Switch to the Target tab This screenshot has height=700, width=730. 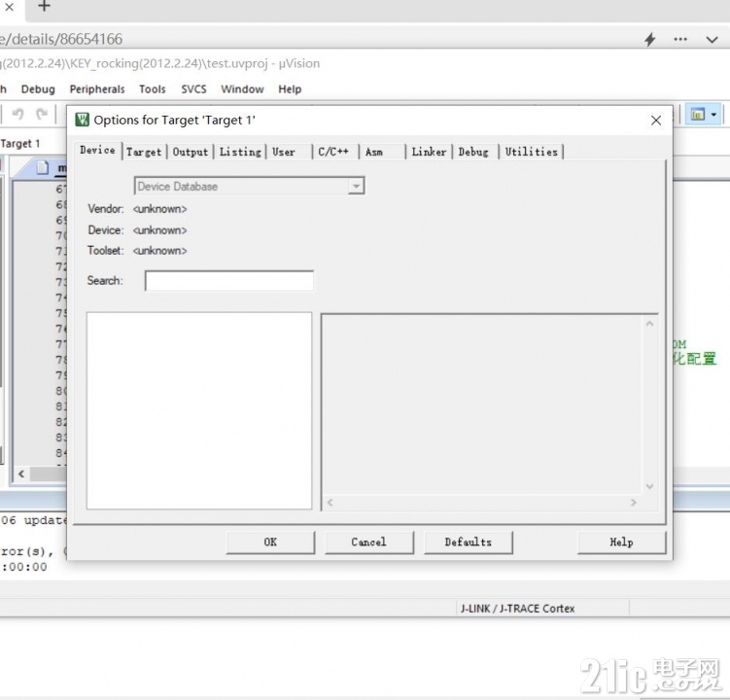coord(144,152)
